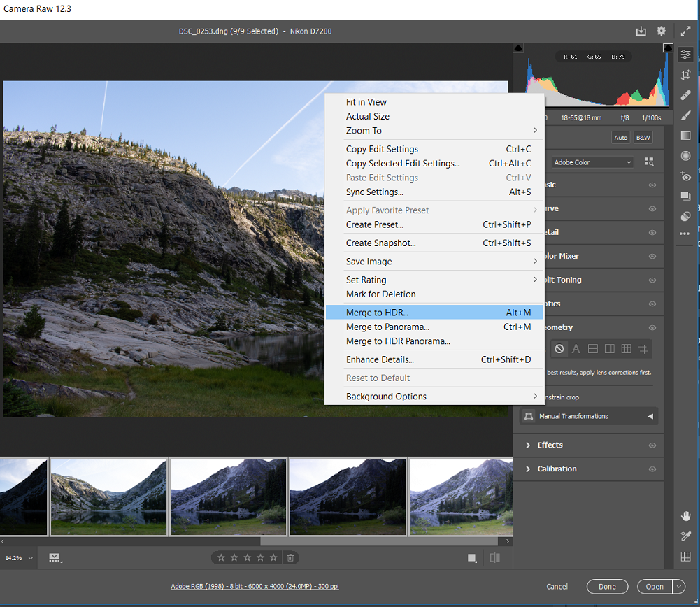Choose the Adjustment Brush tool
This screenshot has height=607, width=700.
coord(685,115)
